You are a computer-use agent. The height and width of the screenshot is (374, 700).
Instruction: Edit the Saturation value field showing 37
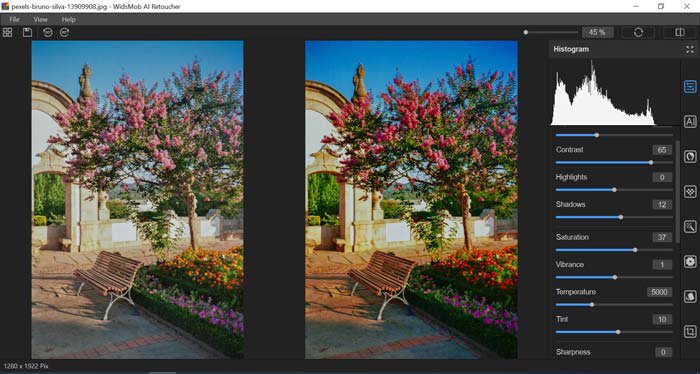662,237
